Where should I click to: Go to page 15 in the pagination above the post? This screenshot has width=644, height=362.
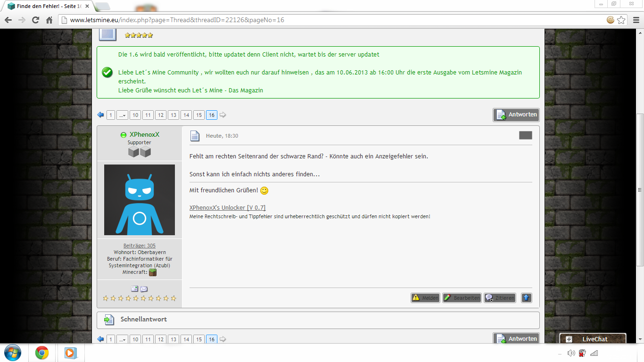pos(199,115)
